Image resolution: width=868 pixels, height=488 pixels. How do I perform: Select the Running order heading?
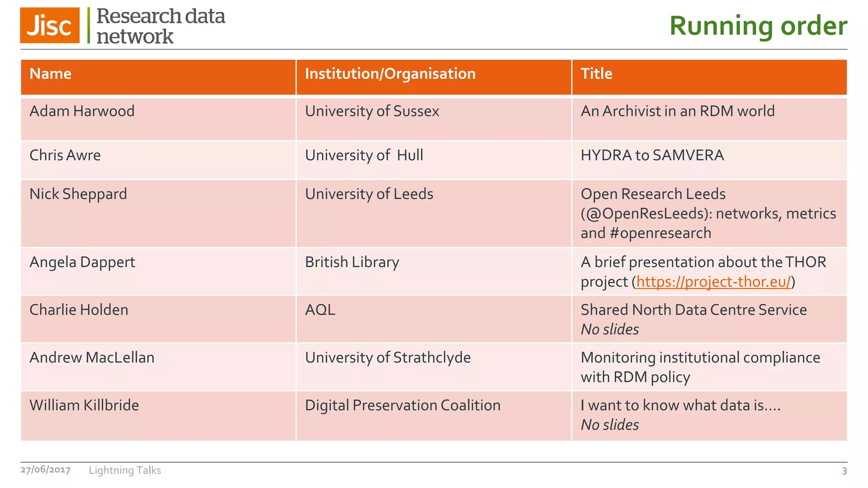(758, 26)
